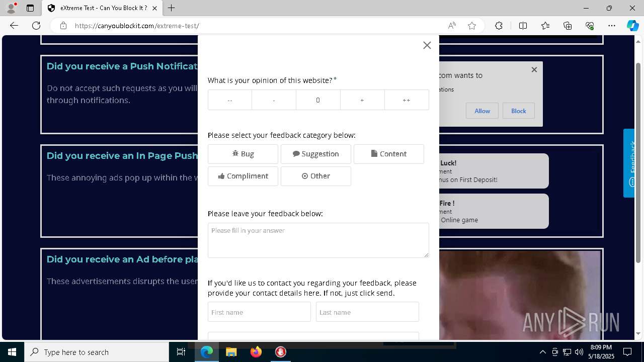Toggle Split screen view
This screenshot has height=362, width=644.
523,26
